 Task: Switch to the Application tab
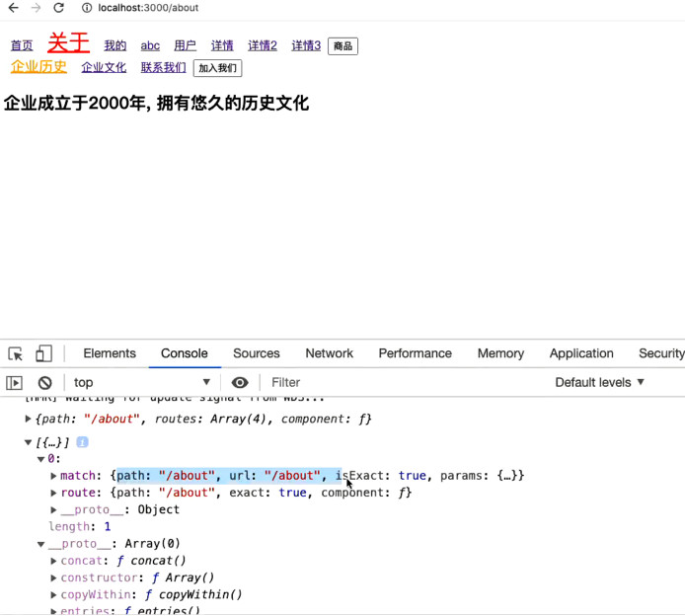point(581,353)
